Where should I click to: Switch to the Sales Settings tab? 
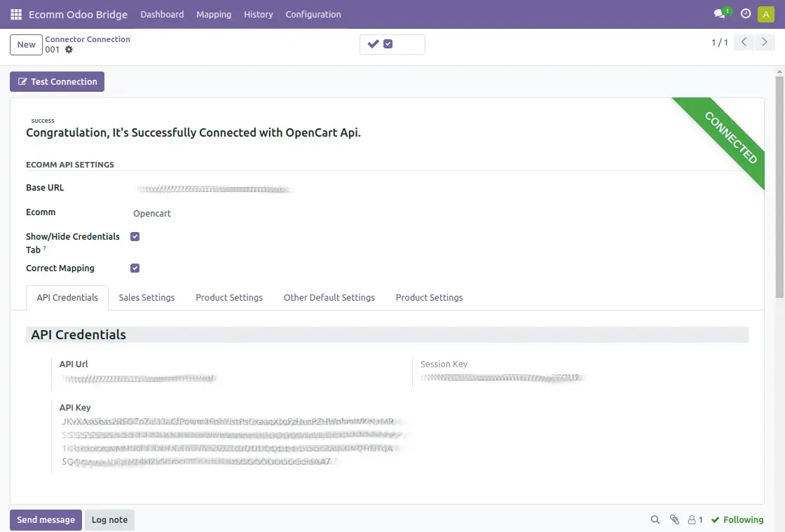[x=146, y=297]
